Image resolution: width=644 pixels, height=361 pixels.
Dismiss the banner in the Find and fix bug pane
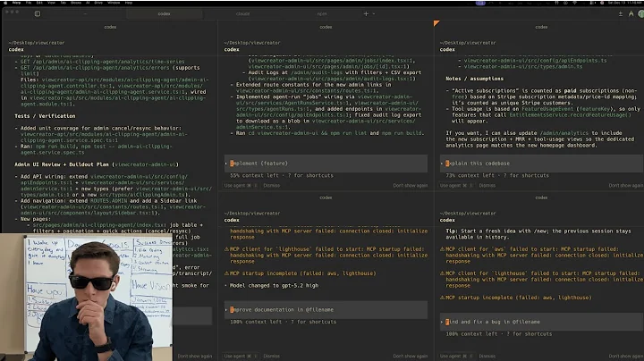(x=487, y=356)
